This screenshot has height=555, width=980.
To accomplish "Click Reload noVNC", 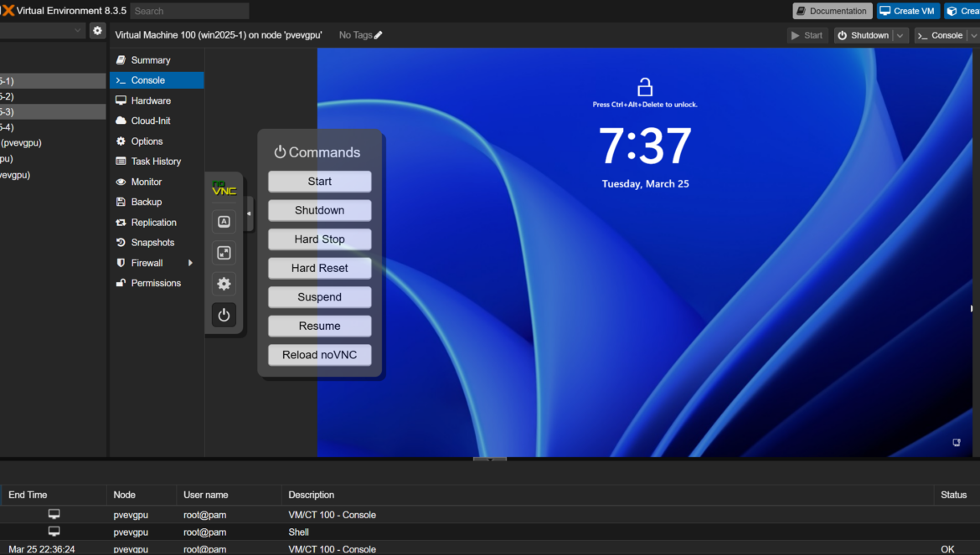I will [x=319, y=355].
